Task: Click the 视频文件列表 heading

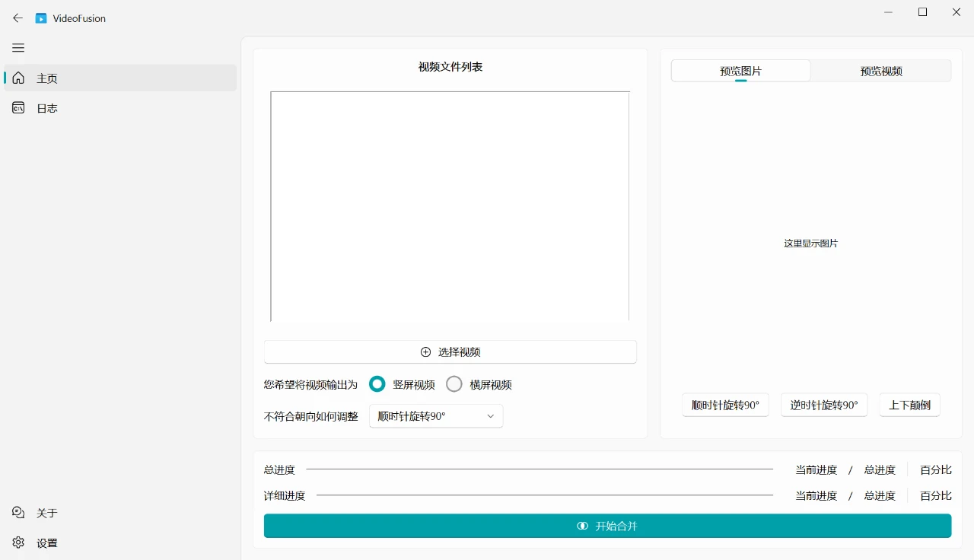Action: pyautogui.click(x=450, y=67)
